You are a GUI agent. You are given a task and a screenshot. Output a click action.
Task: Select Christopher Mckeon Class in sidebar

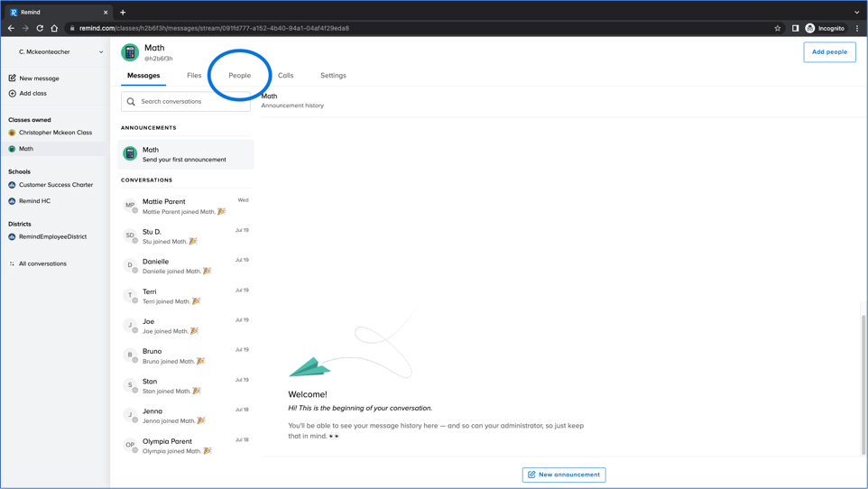55,133
